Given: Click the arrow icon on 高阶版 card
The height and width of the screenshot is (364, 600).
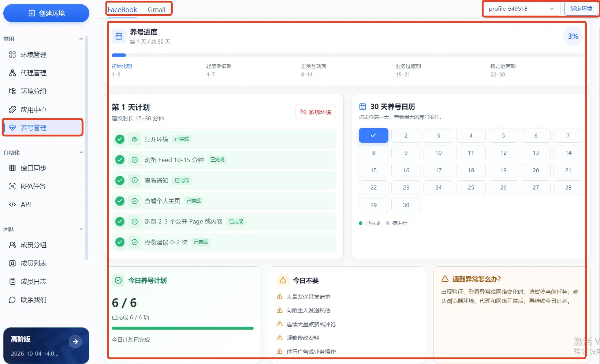Looking at the screenshot, I should point(75,342).
